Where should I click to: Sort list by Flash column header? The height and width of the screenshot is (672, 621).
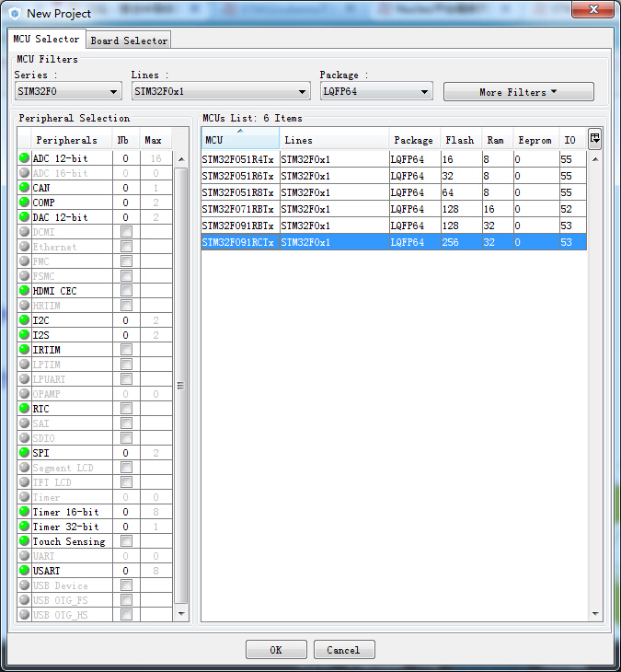pos(461,140)
